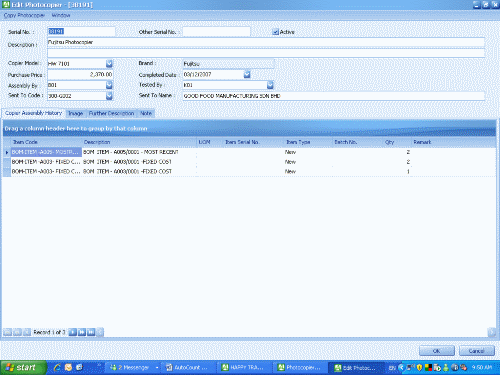Switch to the Further Description tab

click(111, 113)
